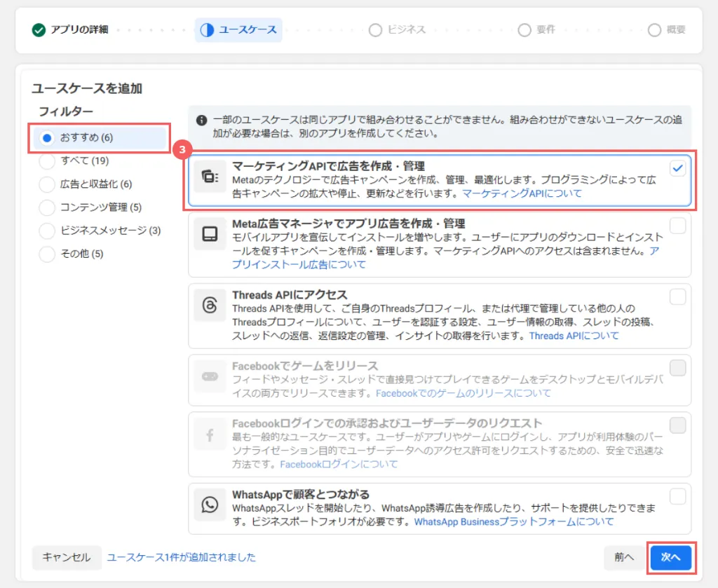Click the green check アプリの詳細 step icon
Viewport: 718px width, 588px height.
(38, 30)
